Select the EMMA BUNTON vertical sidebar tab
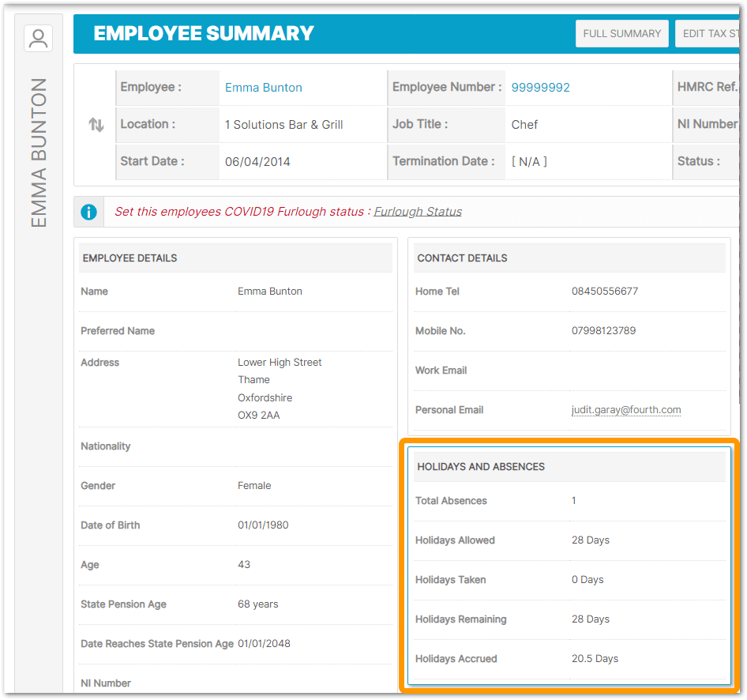Viewport: 747px width, 700px height. click(38, 152)
